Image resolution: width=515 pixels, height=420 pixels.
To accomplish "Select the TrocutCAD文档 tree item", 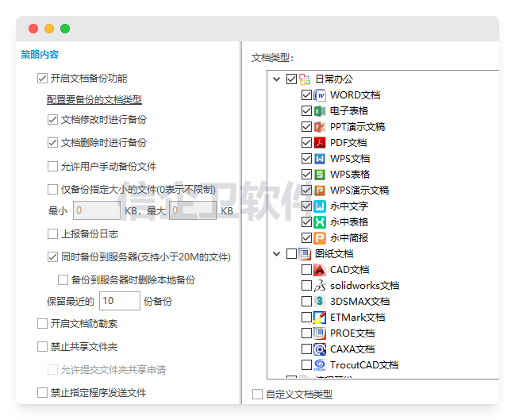I will [x=363, y=365].
